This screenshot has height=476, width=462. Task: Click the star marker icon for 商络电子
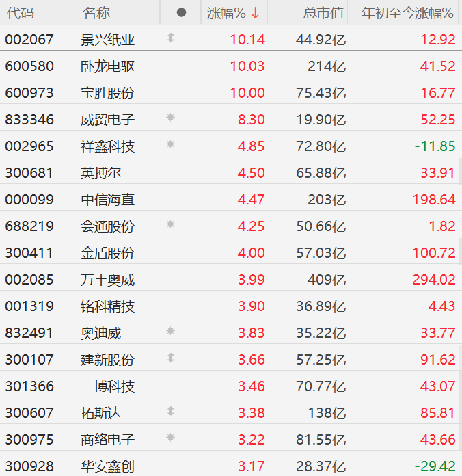(x=170, y=438)
